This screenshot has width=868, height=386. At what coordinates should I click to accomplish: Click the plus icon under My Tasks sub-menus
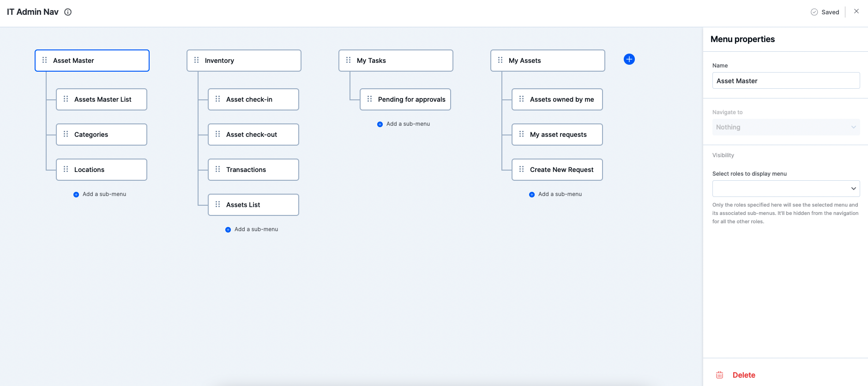[x=380, y=124]
